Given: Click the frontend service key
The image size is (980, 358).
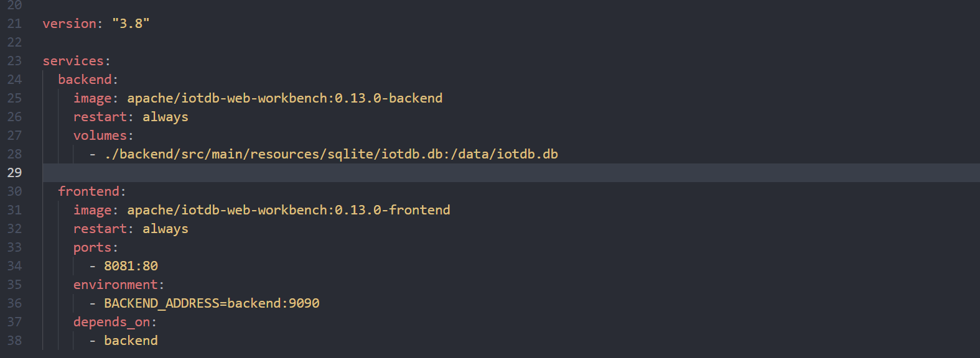Looking at the screenshot, I should (88, 191).
